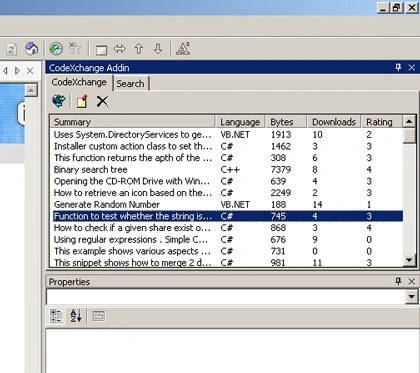This screenshot has height=373, width=420.
Task: Click the document refresh toolbar icon
Action: click(x=11, y=50)
